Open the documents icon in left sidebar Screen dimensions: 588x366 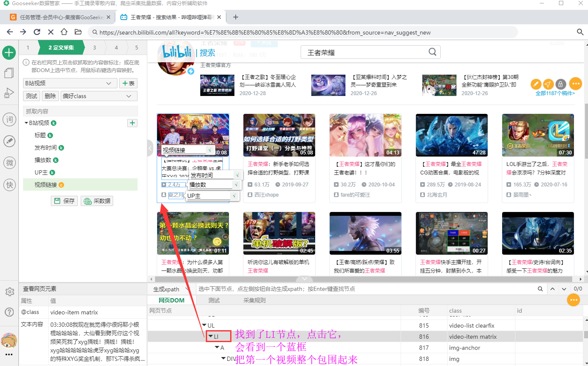(x=9, y=73)
